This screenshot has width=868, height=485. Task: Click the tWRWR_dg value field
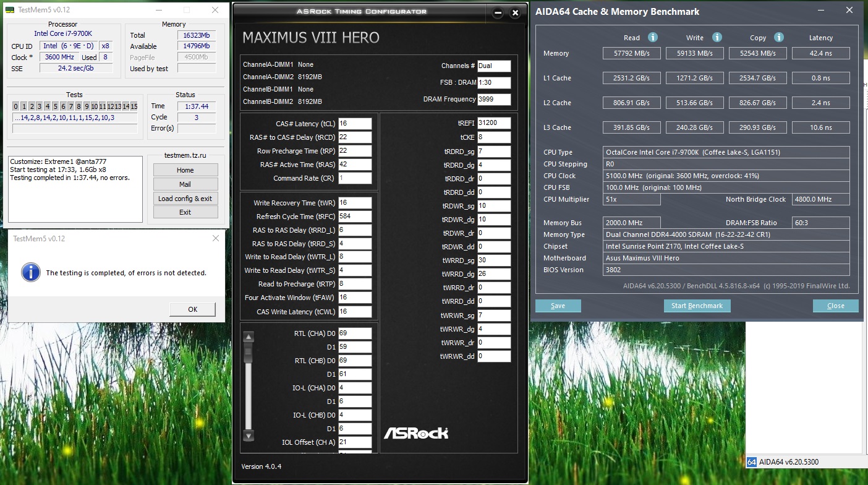494,329
